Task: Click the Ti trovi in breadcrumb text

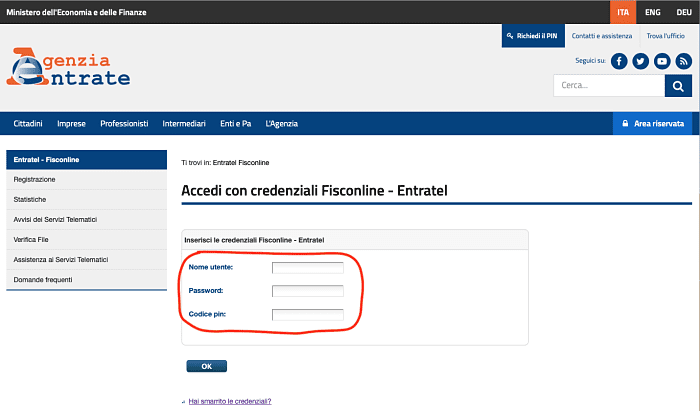Action: click(x=225, y=163)
